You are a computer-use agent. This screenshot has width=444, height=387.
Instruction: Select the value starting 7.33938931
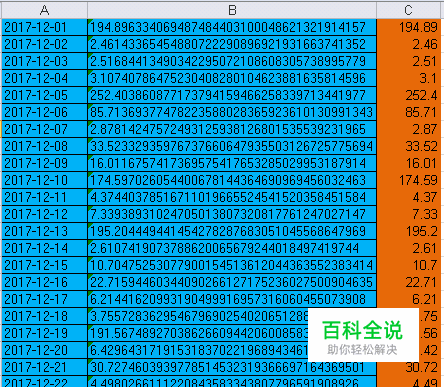tap(232, 214)
